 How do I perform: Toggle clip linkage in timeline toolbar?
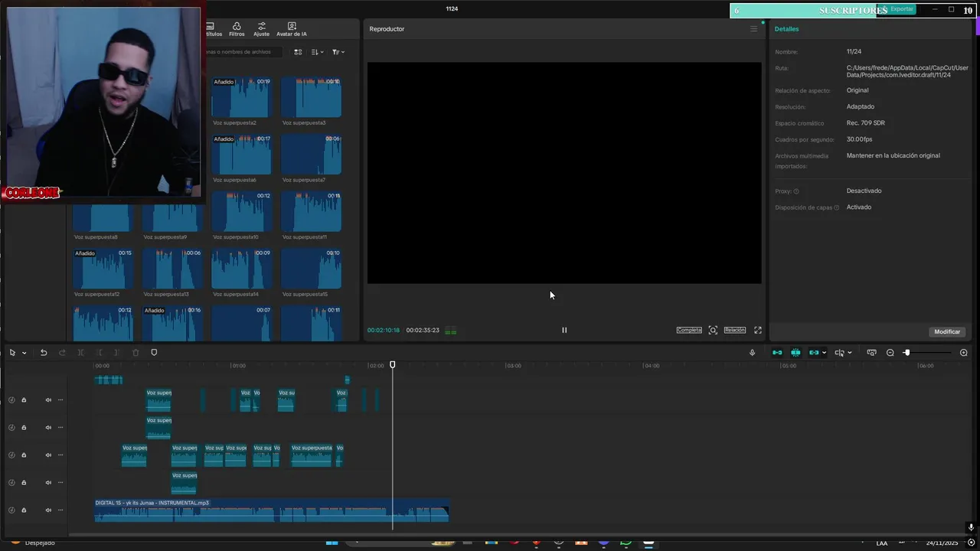[814, 353]
